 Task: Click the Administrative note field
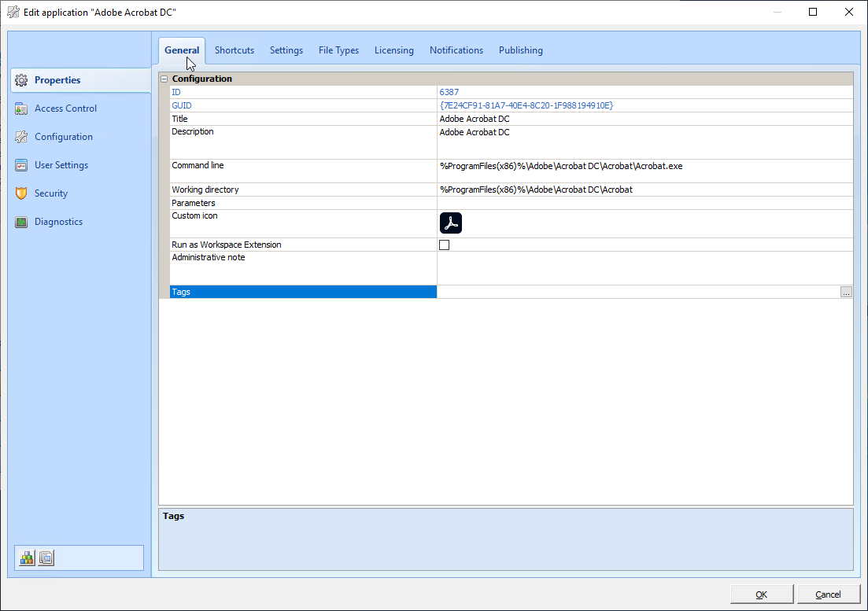644,267
